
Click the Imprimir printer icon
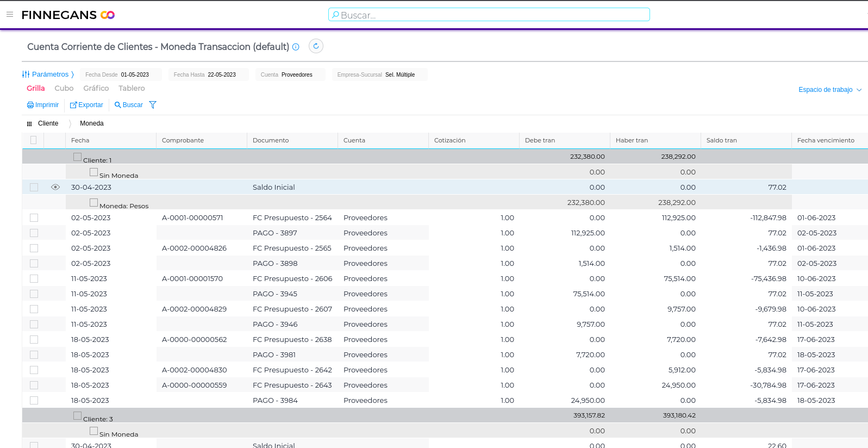[30, 105]
